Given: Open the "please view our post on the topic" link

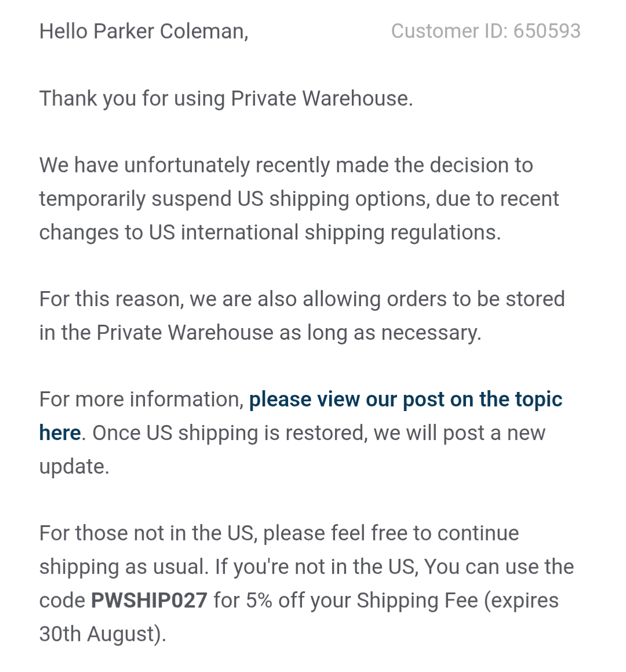Looking at the screenshot, I should pyautogui.click(x=405, y=399).
